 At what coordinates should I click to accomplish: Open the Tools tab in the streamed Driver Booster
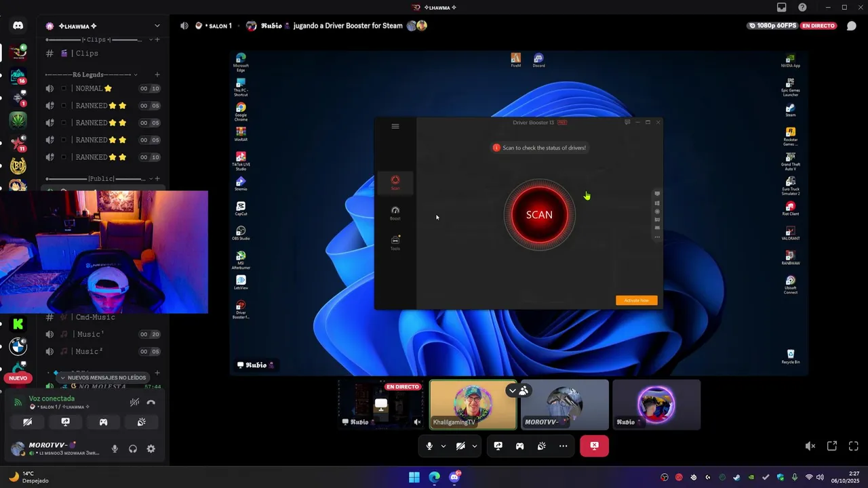395,243
